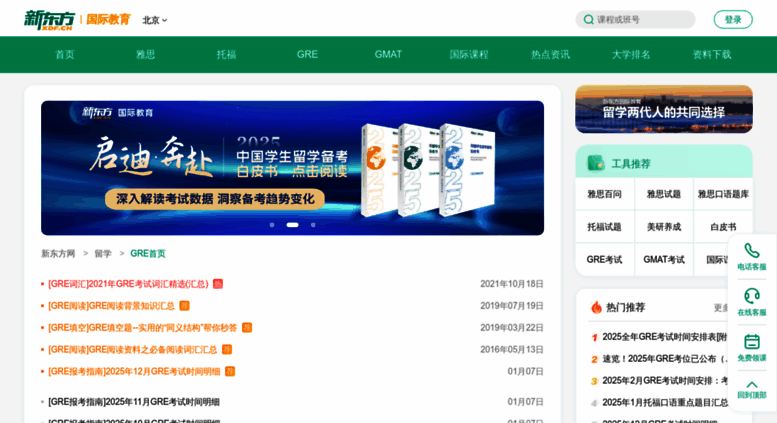777x423 pixels.
Task: Click the 回到顶部 up-arrow icon
Action: [x=752, y=384]
